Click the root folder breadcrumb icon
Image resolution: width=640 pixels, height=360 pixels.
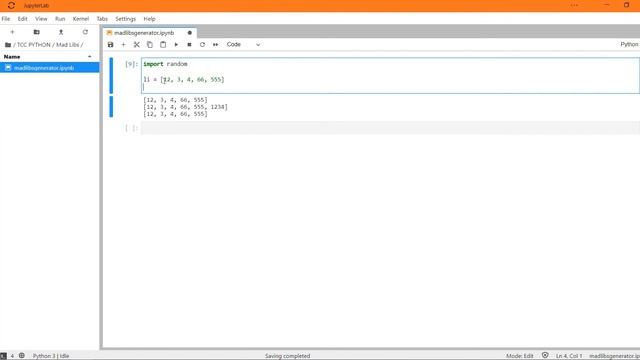(x=8, y=45)
